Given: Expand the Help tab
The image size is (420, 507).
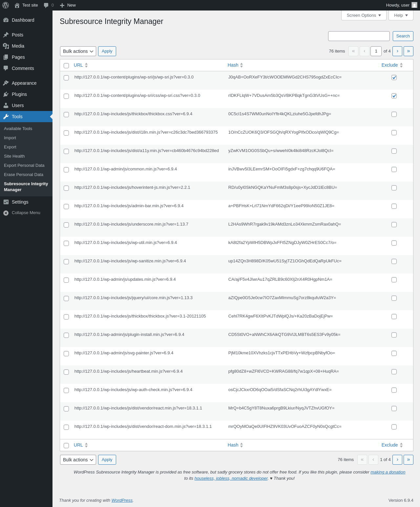Looking at the screenshot, I should [x=401, y=15].
